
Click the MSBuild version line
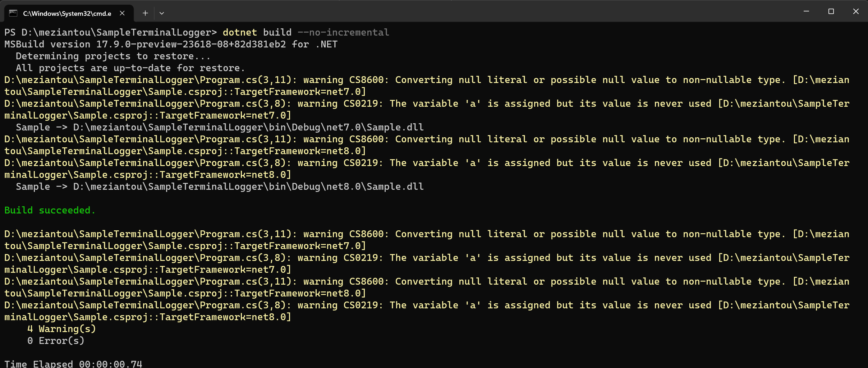coord(171,44)
